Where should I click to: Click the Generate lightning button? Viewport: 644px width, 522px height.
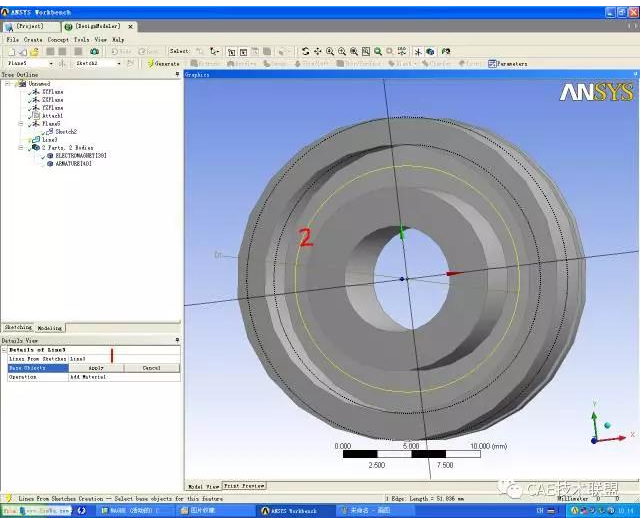(163, 64)
